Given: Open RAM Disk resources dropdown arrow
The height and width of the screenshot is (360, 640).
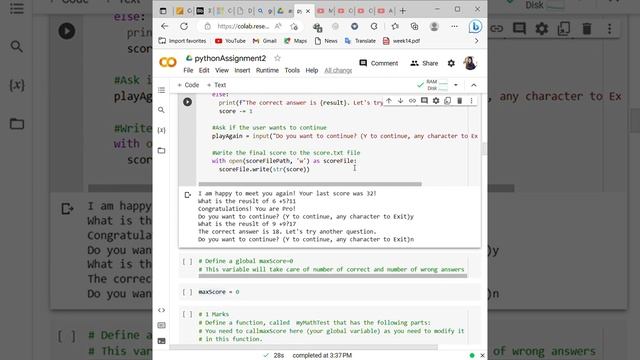Looking at the screenshot, I should (x=456, y=85).
